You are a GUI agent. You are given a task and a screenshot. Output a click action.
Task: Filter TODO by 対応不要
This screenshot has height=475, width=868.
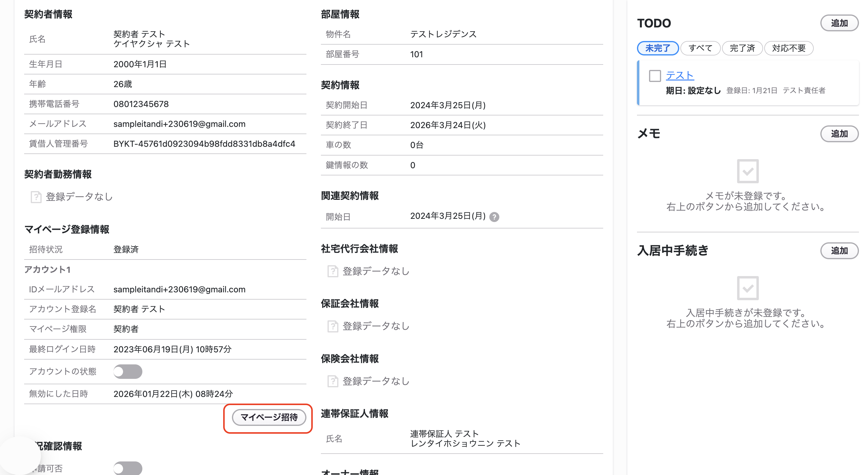point(788,48)
